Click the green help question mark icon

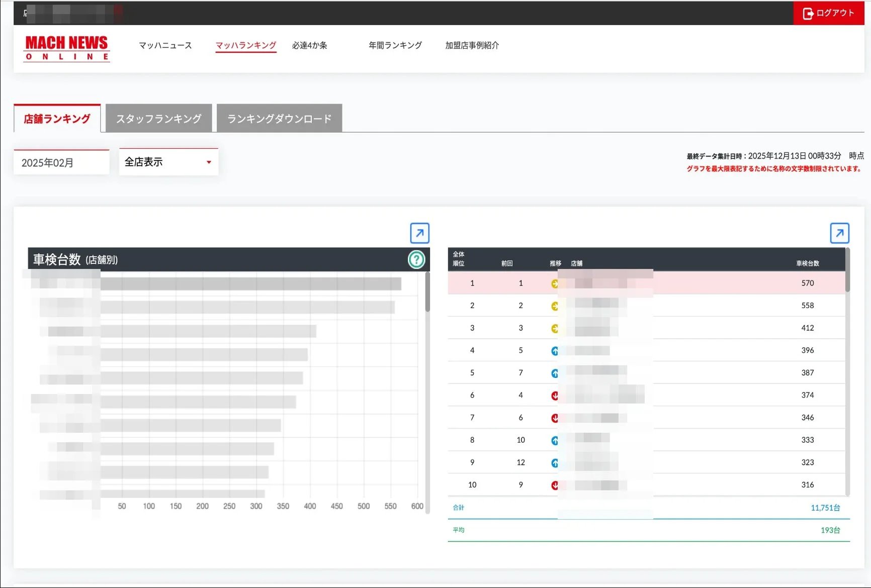pos(416,260)
